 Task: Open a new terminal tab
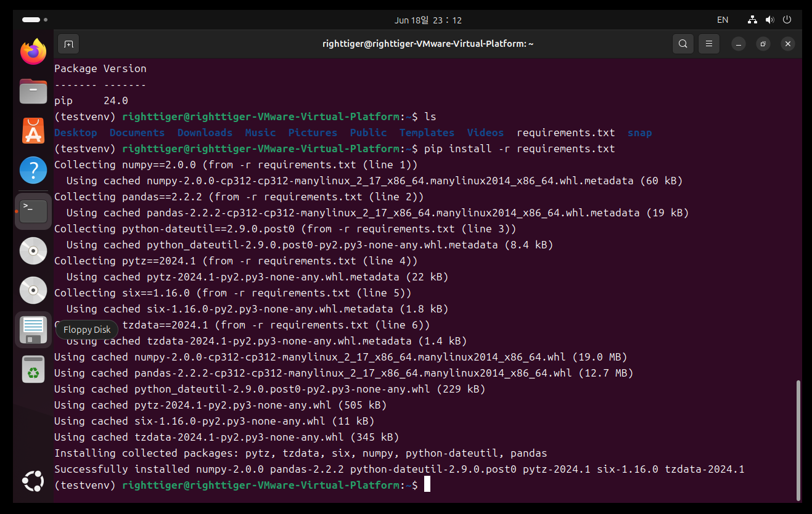point(68,44)
